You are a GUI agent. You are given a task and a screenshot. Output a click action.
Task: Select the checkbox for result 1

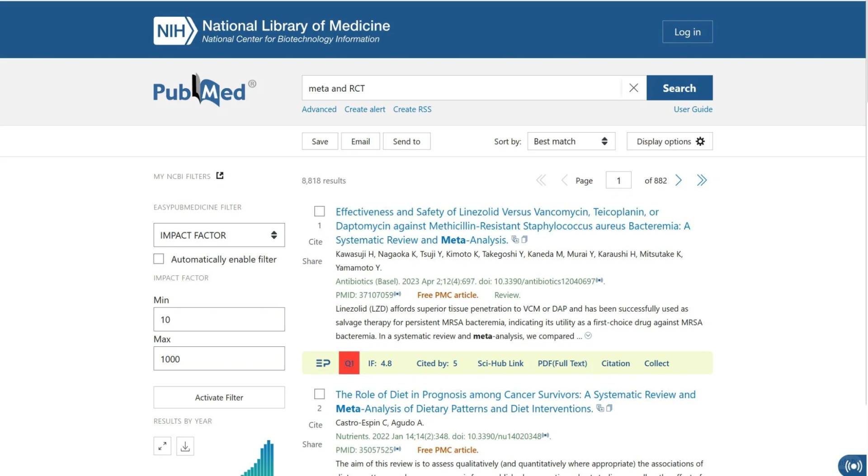pos(320,211)
